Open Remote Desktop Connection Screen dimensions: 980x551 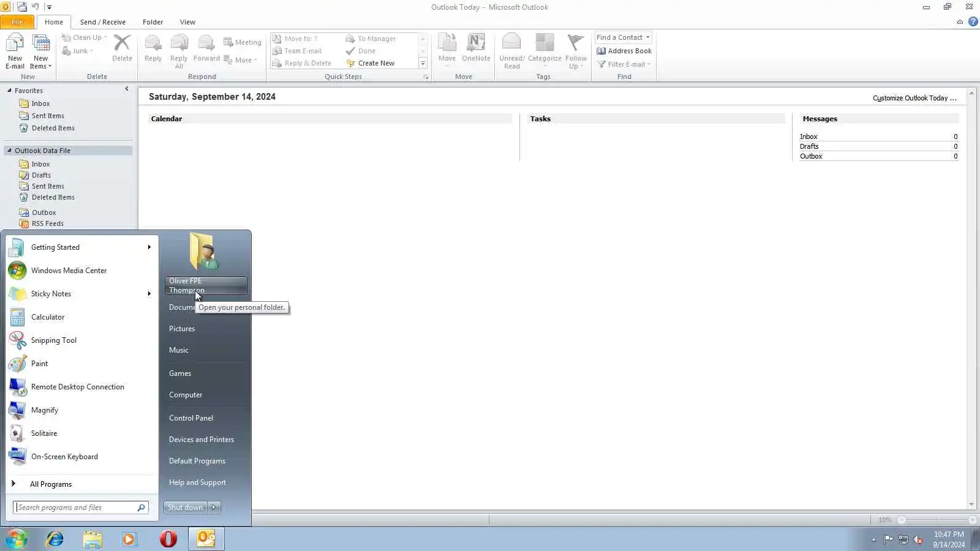[x=81, y=387]
